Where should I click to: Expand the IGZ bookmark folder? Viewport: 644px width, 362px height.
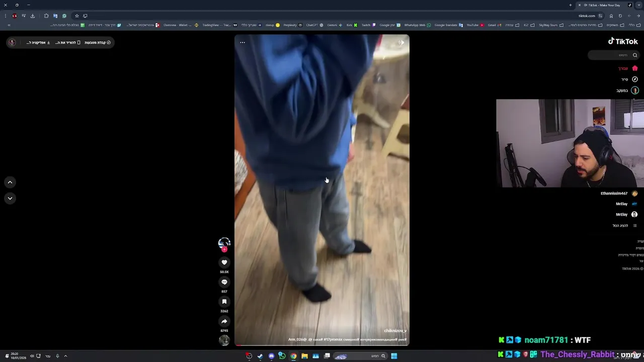[x=528, y=25]
